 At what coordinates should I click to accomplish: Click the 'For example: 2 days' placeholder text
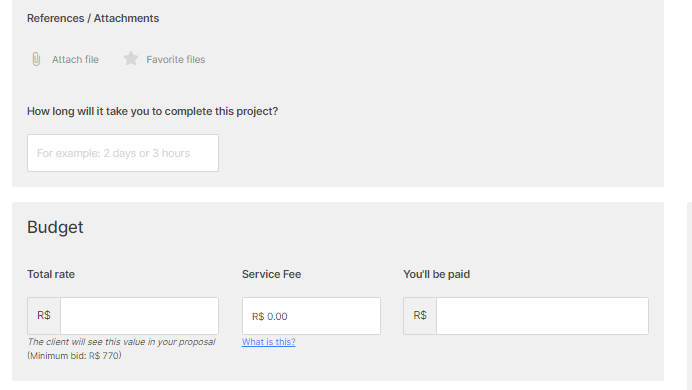click(113, 153)
